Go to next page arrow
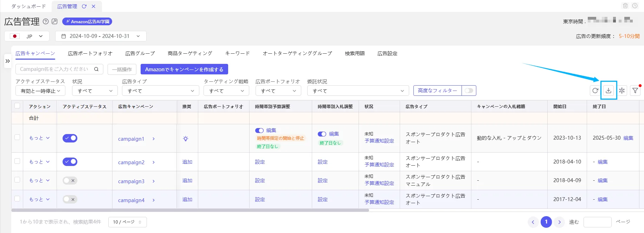The width and height of the screenshot is (644, 233). (559, 222)
